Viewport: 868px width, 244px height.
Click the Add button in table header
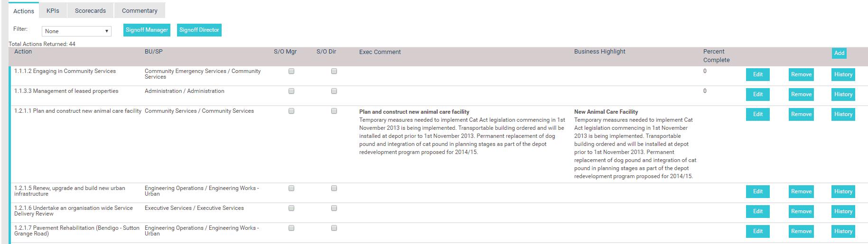pos(839,53)
